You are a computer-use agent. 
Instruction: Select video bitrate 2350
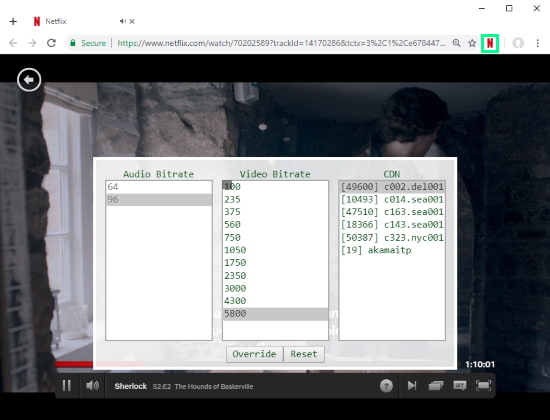pos(275,275)
